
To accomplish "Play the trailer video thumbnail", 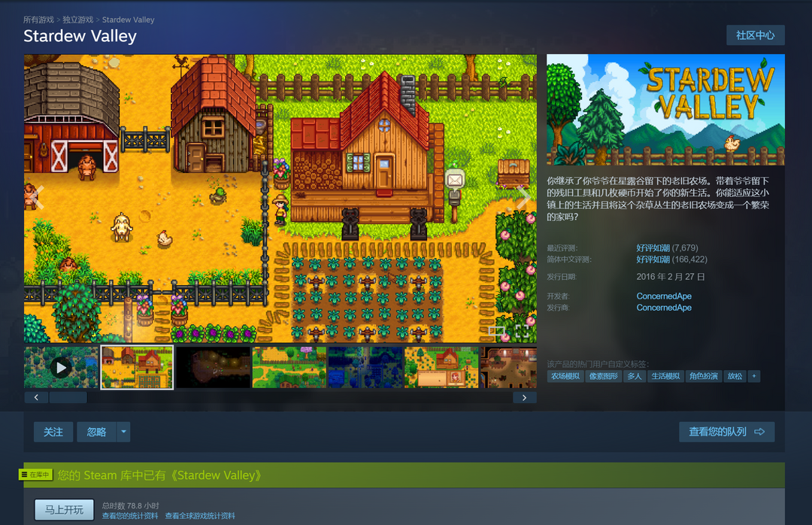I will tap(61, 367).
